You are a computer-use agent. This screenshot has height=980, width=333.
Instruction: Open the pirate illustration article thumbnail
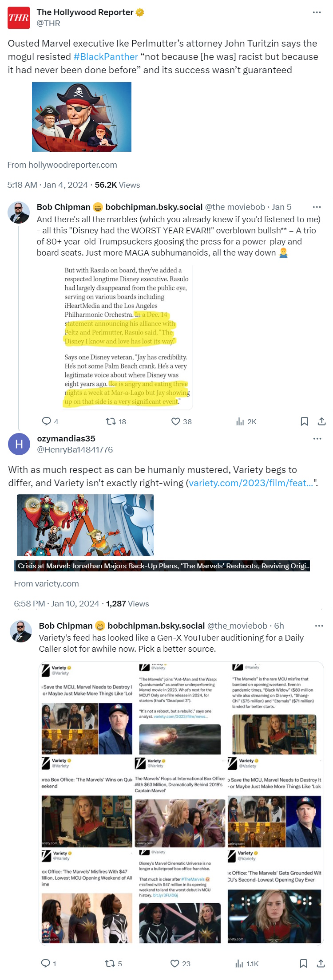pyautogui.click(x=82, y=117)
